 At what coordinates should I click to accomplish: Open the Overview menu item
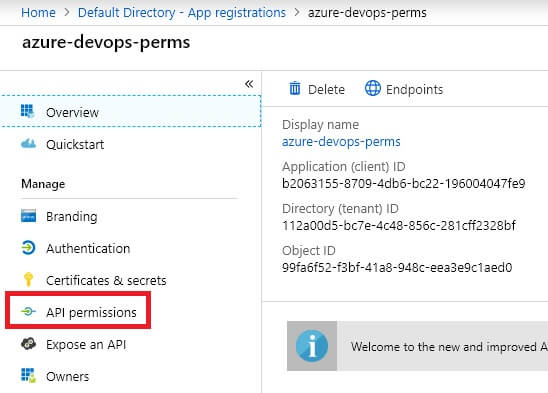pyautogui.click(x=131, y=111)
